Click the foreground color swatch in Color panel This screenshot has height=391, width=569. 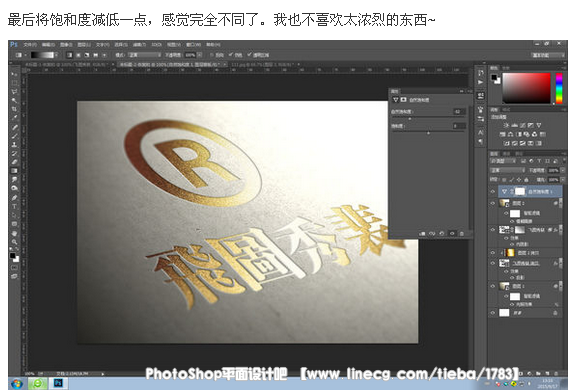(494, 77)
